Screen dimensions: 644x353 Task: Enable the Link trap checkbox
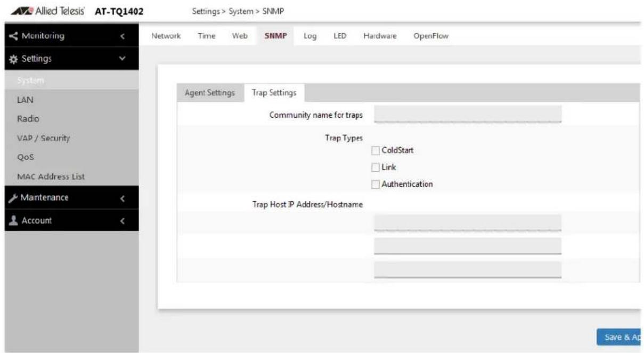coord(376,167)
